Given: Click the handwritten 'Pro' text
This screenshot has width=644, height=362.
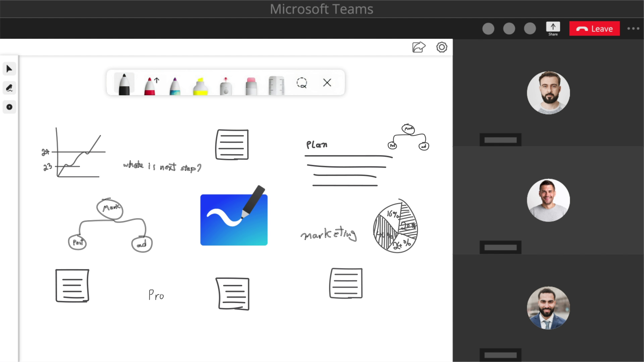Looking at the screenshot, I should point(156,295).
